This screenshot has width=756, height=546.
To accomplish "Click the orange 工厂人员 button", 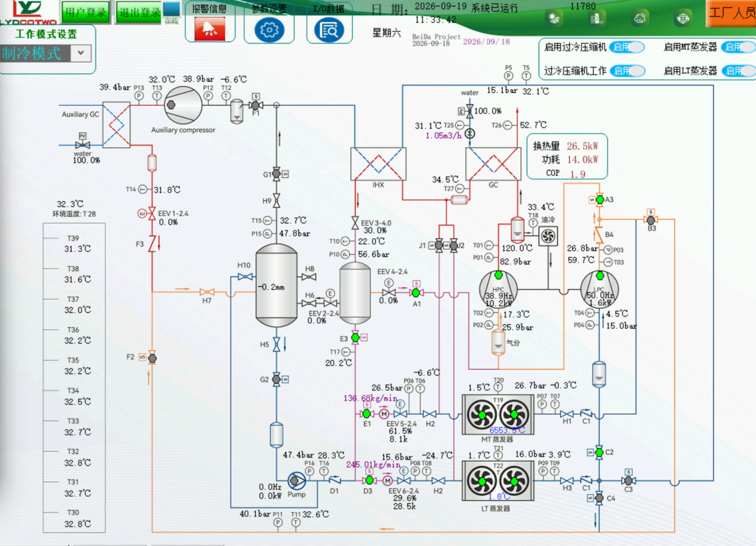I will [731, 13].
